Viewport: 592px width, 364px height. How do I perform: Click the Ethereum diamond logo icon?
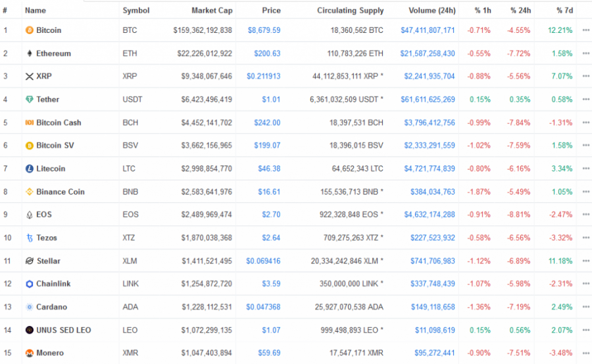pos(30,54)
